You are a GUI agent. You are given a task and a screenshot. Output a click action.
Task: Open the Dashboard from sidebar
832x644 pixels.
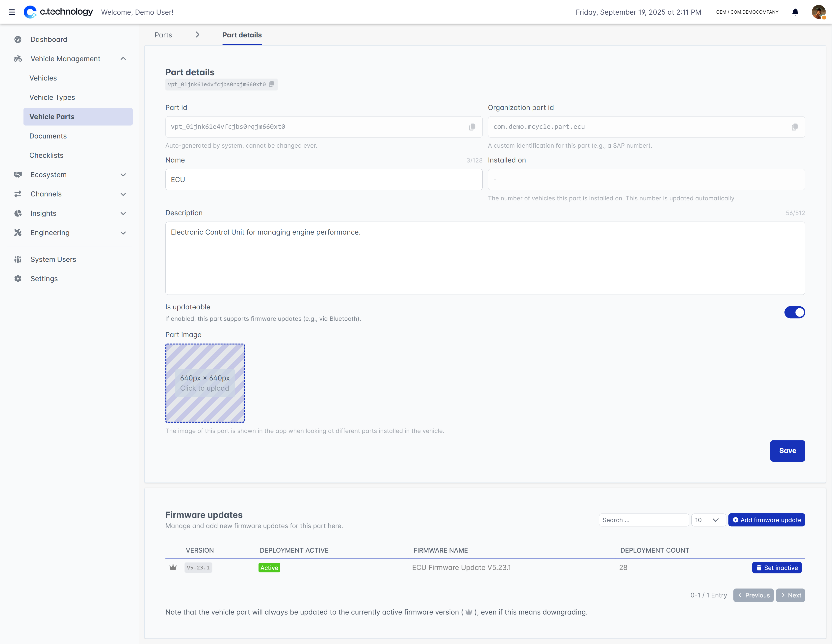tap(49, 39)
